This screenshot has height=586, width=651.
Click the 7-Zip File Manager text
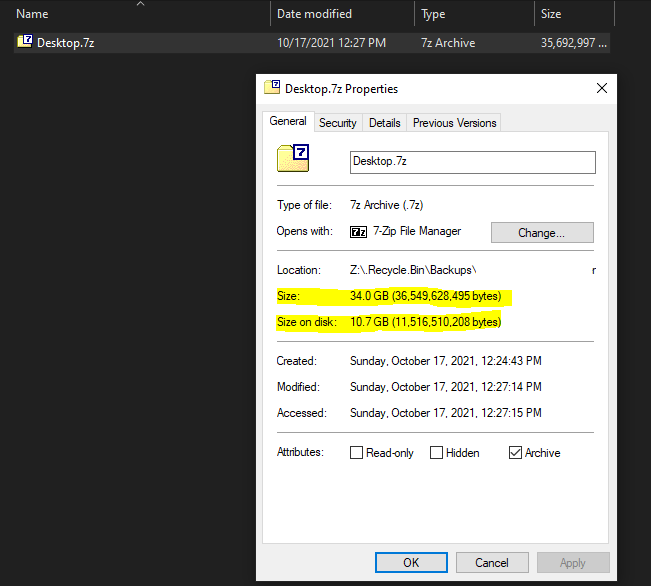[417, 231]
